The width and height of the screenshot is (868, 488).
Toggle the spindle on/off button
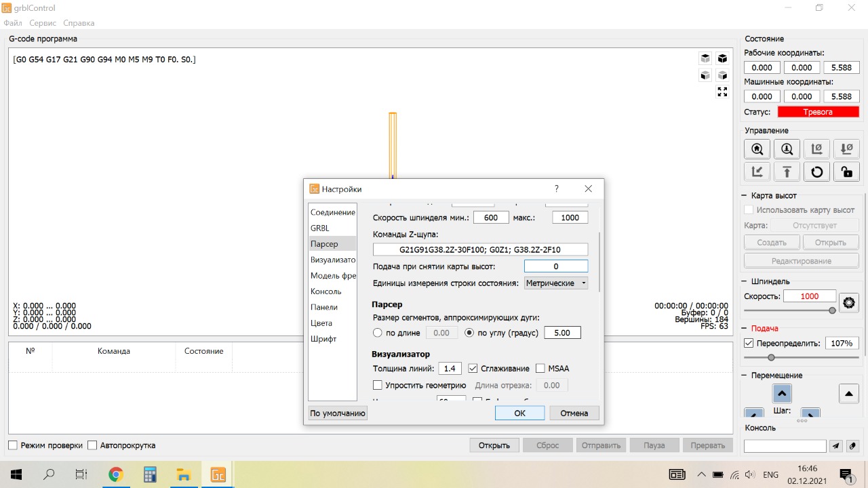[849, 302]
